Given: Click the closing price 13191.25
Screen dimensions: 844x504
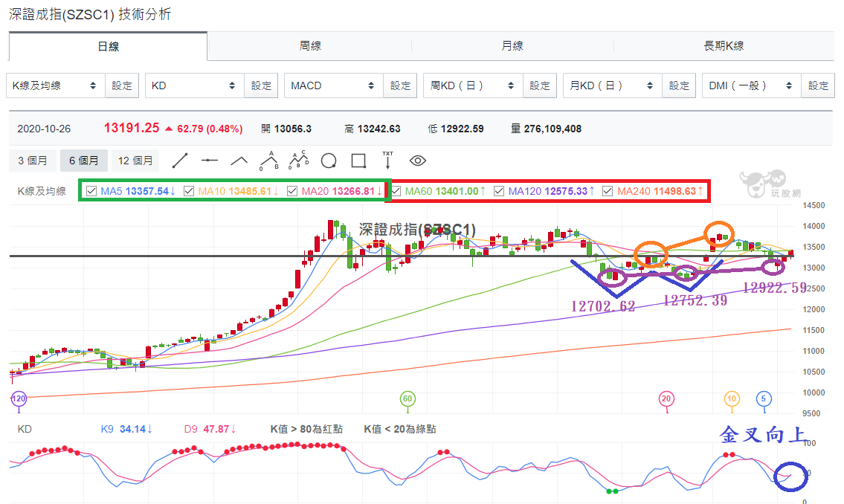Looking at the screenshot, I should pos(132,128).
